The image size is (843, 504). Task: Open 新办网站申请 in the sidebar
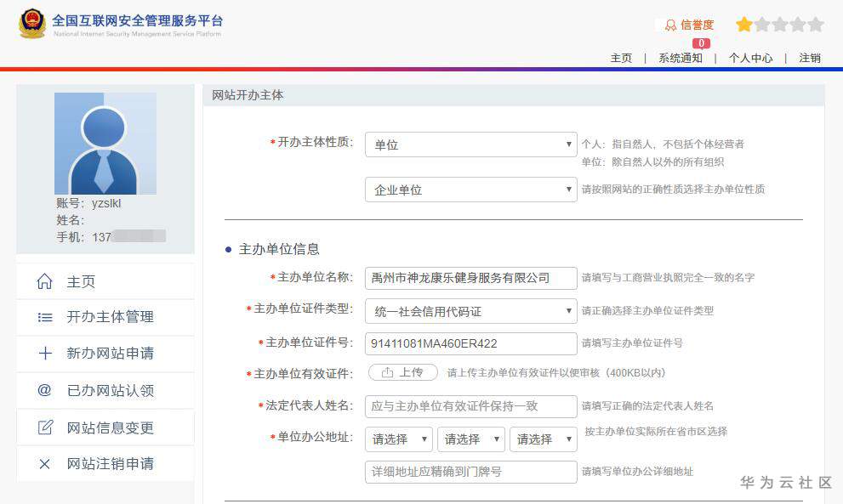[105, 354]
